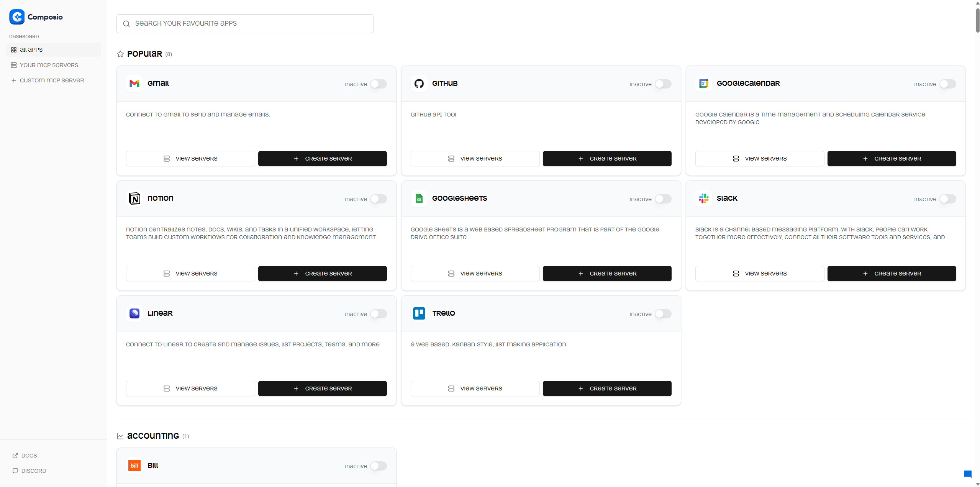This screenshot has width=980, height=487.
Task: Click the Accounting section heading
Action: 153,436
